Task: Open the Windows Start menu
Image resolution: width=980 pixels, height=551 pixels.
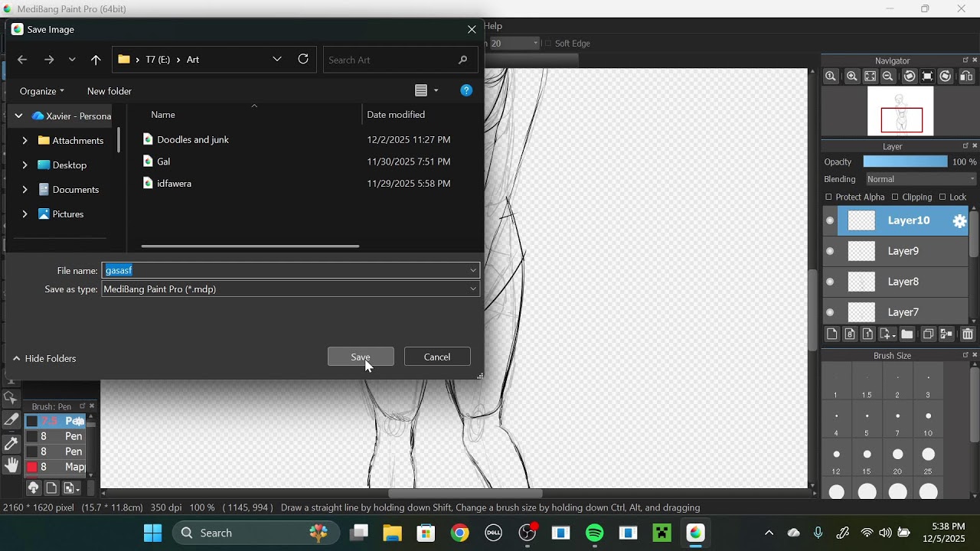Action: point(153,533)
